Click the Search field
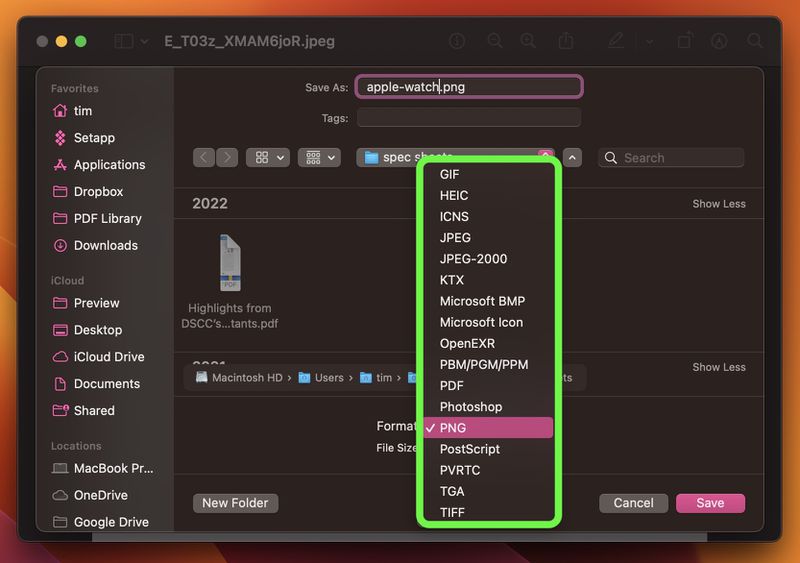This screenshot has width=800, height=563. click(671, 158)
